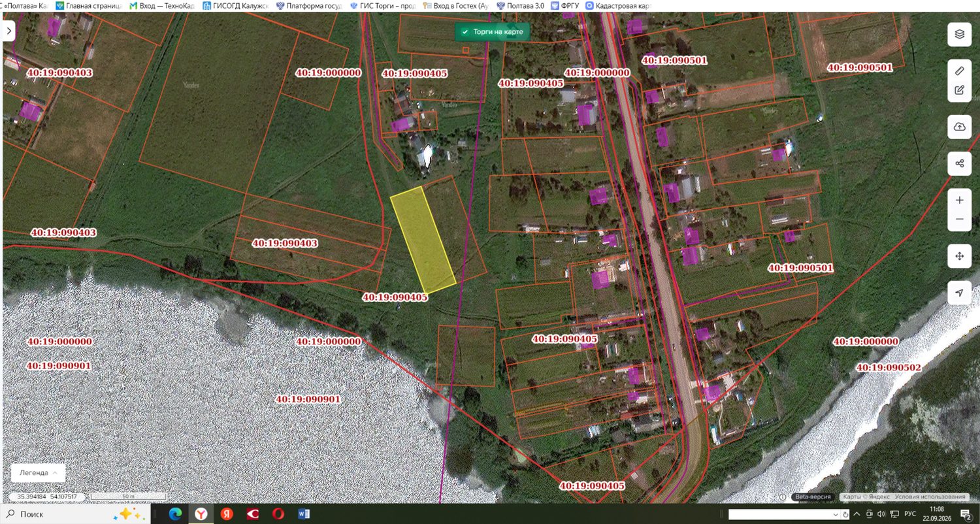Screen dimensions: 980x524
Task: Open Полтава 3.0 bookmark
Action: tap(520, 5)
